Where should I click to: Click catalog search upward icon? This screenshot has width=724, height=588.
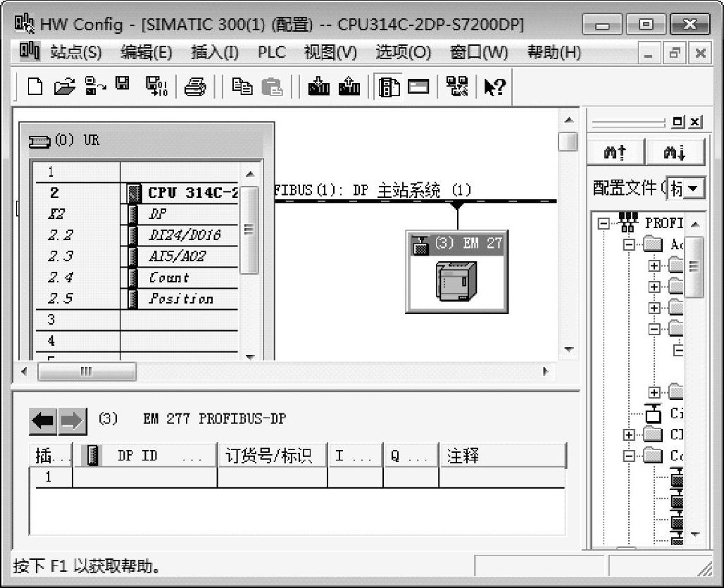coord(616,152)
